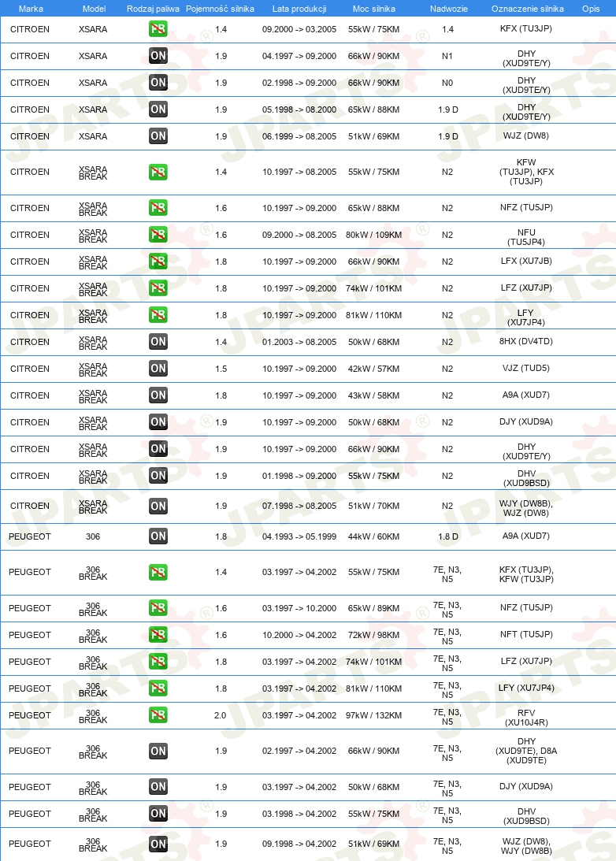
Task: Click the diesel ON icon in the Xsara WJZ (DW8) 06.1999 row
Action: pos(158,136)
